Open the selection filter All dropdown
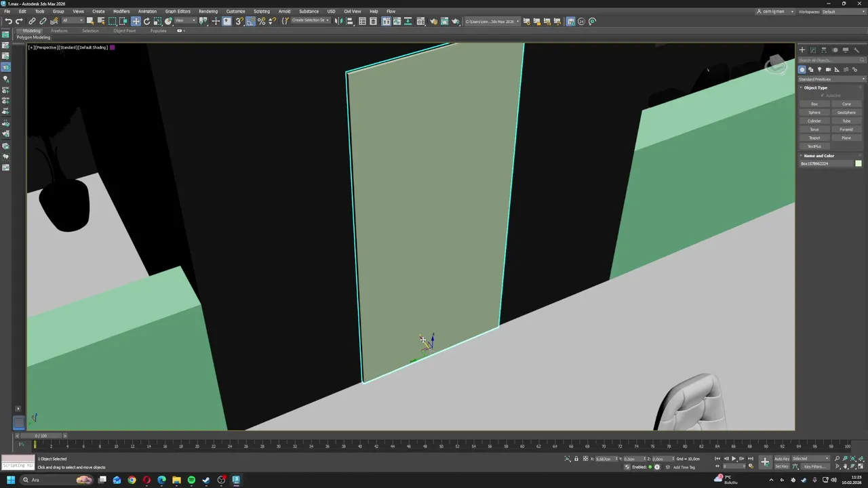Viewport: 868px width, 488px height. [73, 21]
